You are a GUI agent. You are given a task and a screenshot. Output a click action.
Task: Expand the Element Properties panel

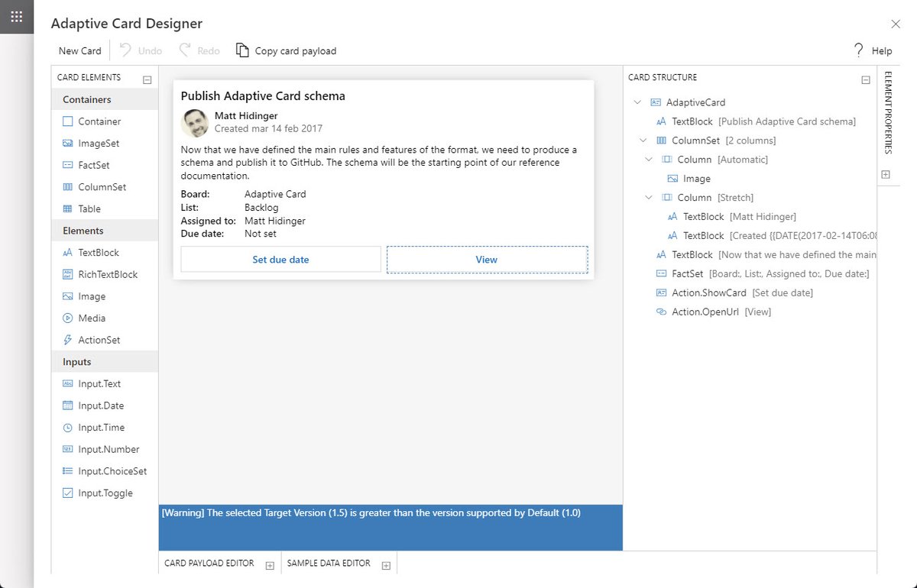click(x=886, y=175)
